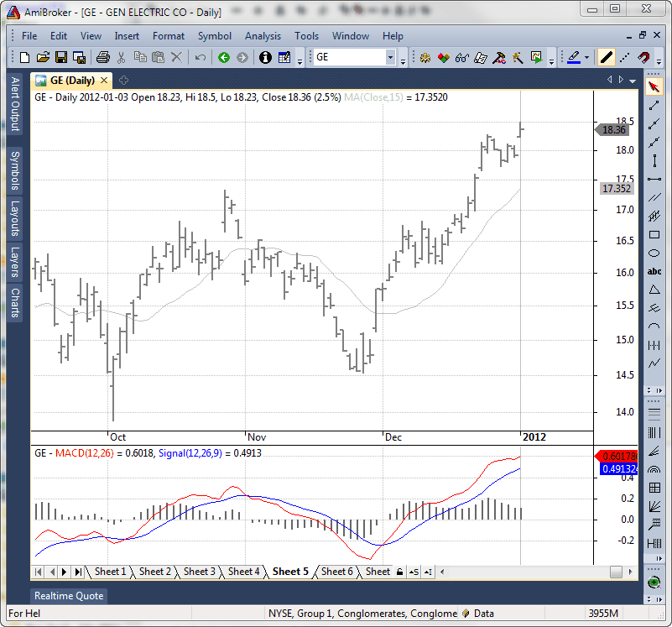Expand the chart tab list dropdown arrow
This screenshot has height=627, width=672.
point(632,80)
